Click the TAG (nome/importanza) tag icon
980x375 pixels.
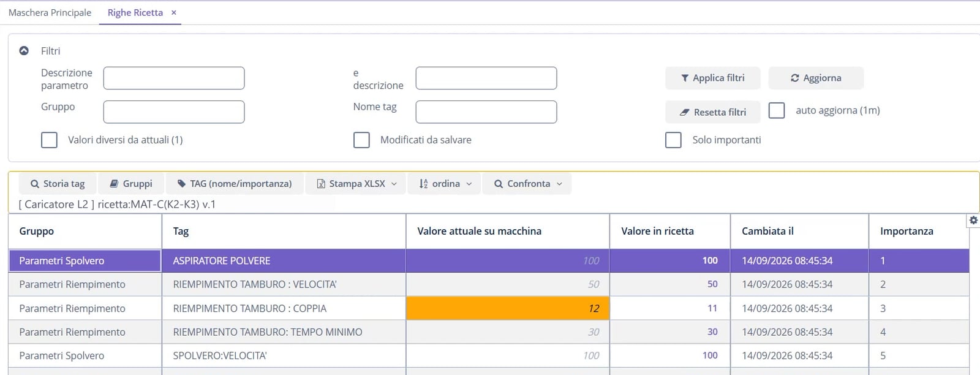pyautogui.click(x=181, y=184)
